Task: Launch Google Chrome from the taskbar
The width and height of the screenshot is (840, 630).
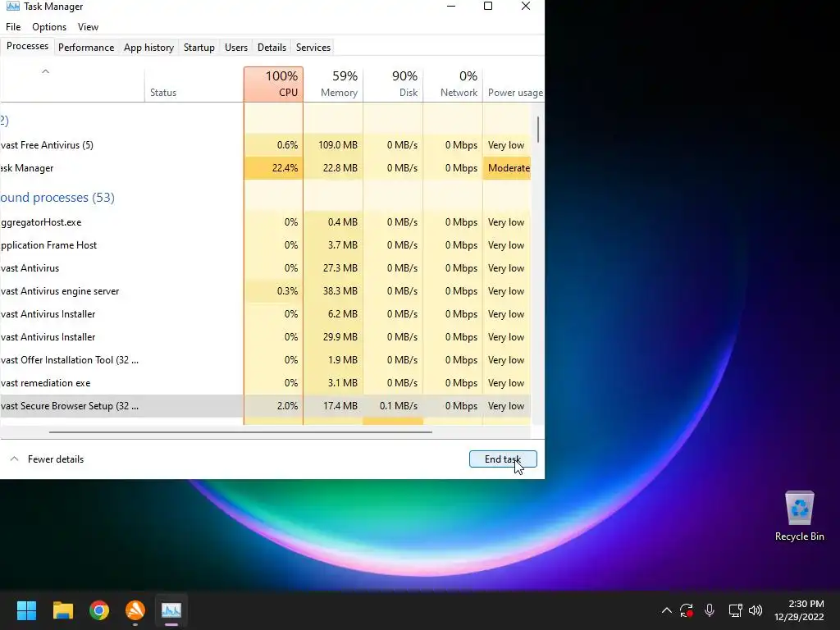Action: tap(99, 610)
